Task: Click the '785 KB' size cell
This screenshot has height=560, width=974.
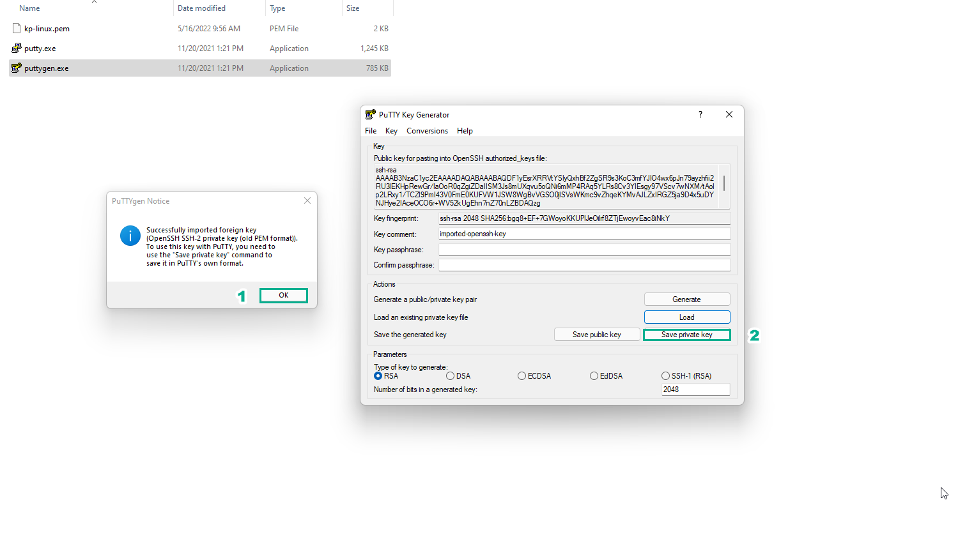Action: click(377, 68)
